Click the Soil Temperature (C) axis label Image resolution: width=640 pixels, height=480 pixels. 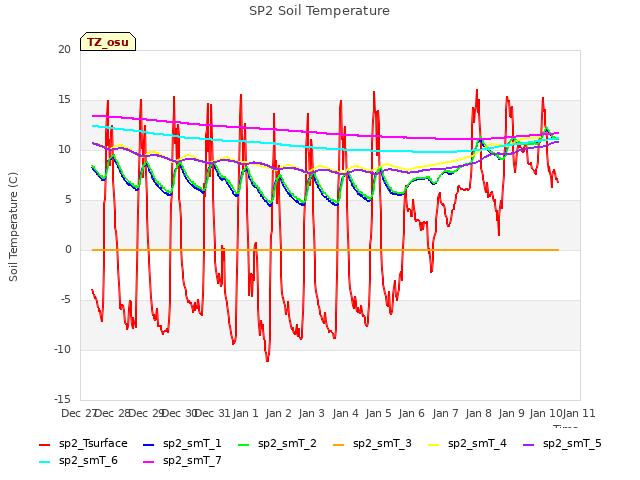[x=13, y=227]
